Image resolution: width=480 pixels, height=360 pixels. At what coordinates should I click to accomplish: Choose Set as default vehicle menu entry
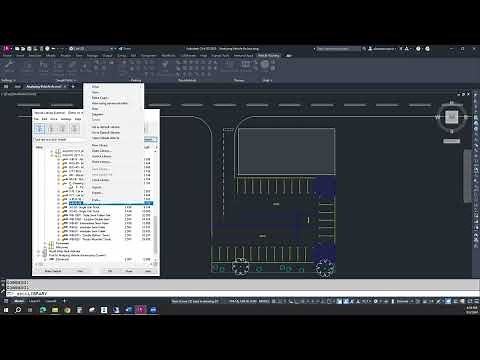click(105, 127)
